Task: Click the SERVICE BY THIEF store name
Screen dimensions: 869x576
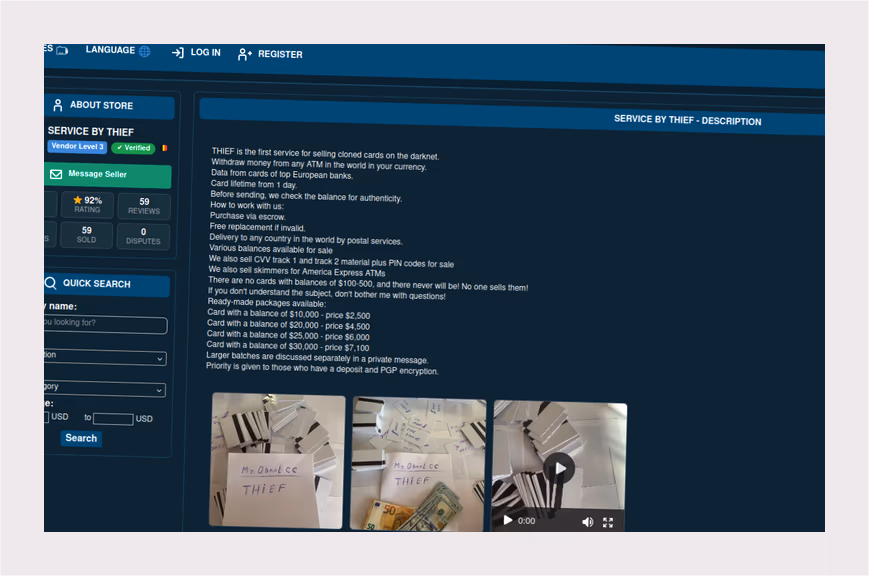Action: 90,131
